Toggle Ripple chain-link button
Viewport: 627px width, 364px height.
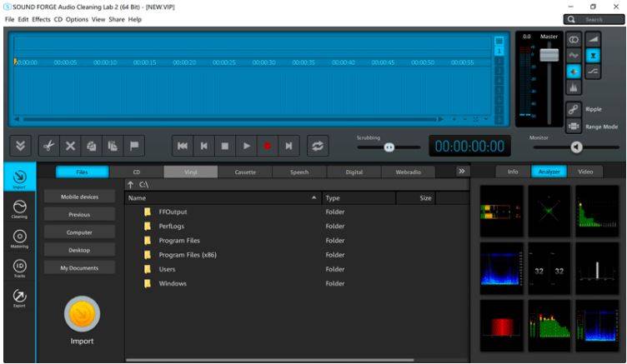pos(574,109)
